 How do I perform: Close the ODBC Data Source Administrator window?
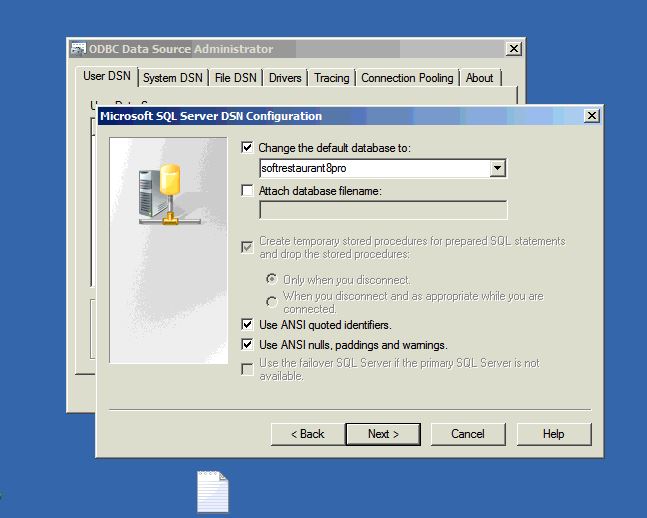coord(514,49)
